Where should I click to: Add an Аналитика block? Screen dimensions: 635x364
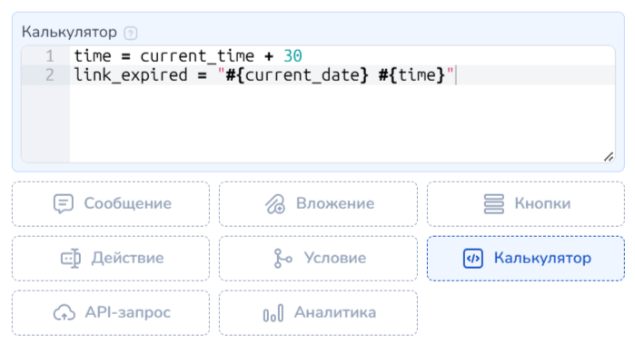(318, 313)
